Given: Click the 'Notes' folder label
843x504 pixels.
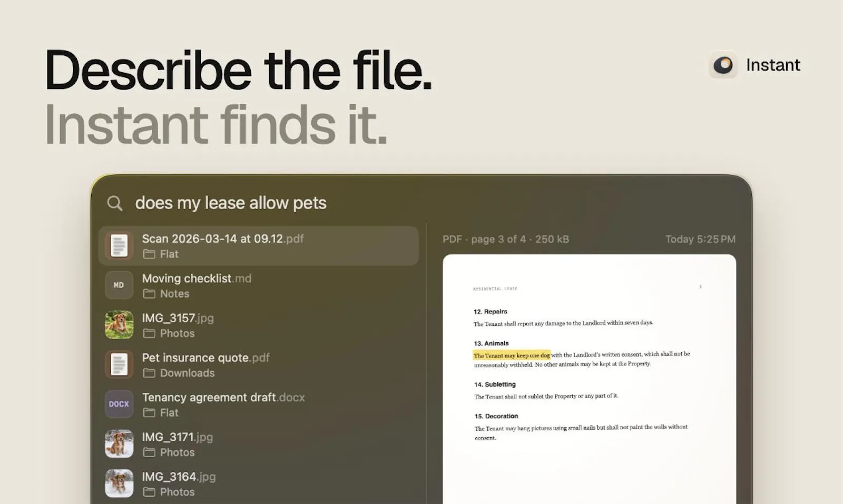Looking at the screenshot, I should (174, 294).
